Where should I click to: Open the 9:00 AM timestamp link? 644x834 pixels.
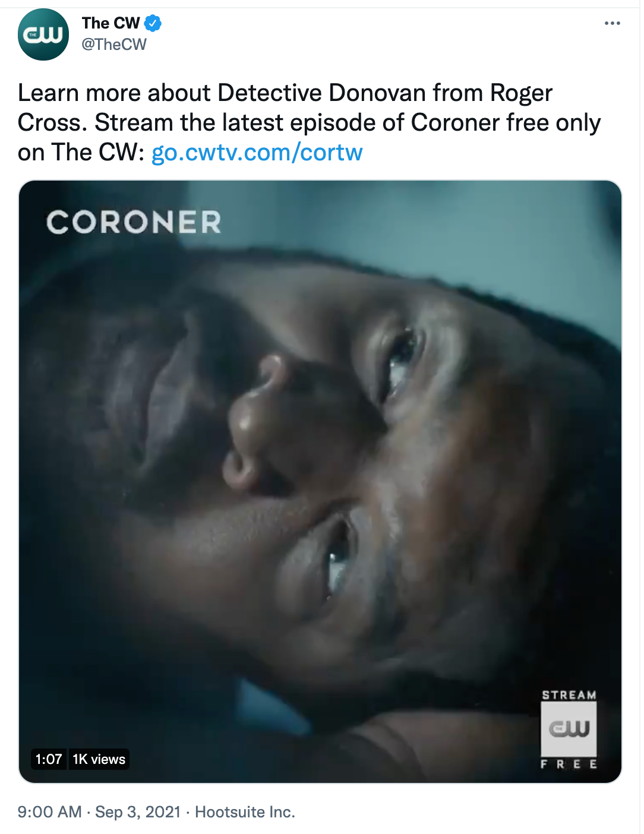click(x=49, y=812)
